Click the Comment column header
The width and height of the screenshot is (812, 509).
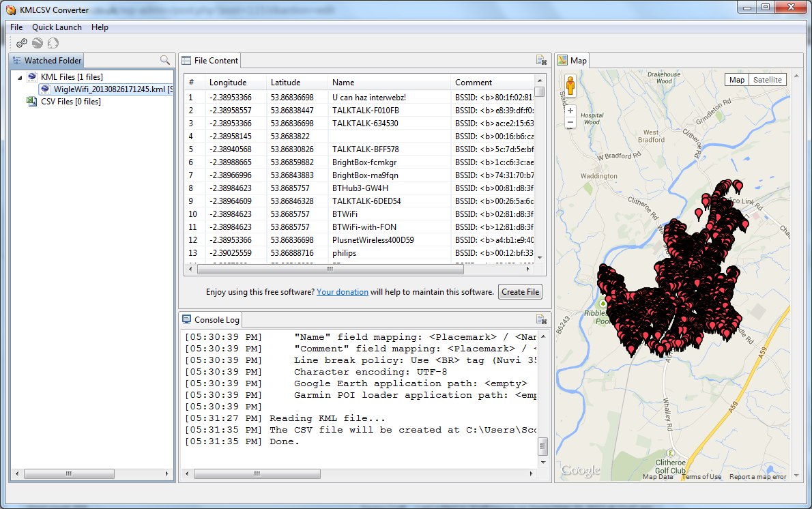click(493, 83)
